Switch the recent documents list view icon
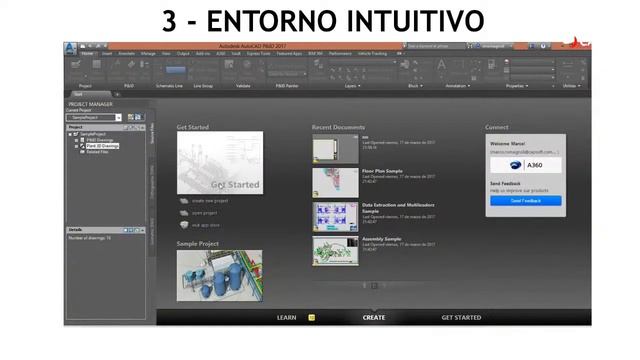Viewport: 640px width, 360px height. 374,286
